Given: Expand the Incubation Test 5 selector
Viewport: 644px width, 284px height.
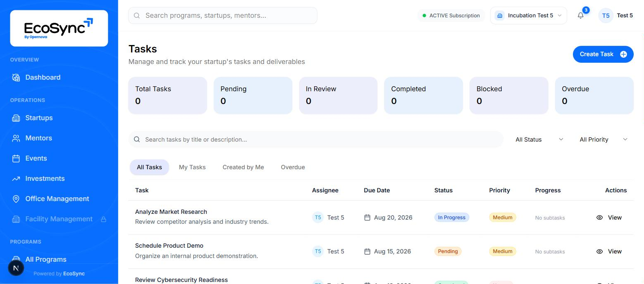Looking at the screenshot, I should 528,16.
